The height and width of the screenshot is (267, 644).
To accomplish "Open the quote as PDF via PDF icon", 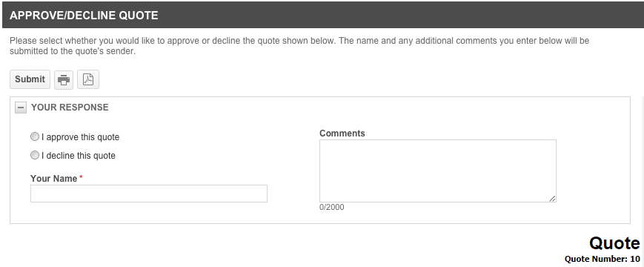I will [x=88, y=79].
